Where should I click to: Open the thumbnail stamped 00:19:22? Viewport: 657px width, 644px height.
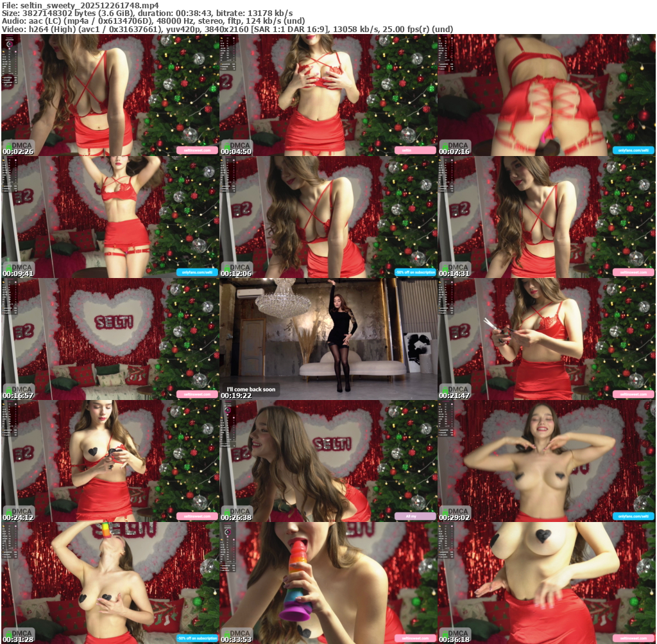click(x=328, y=339)
